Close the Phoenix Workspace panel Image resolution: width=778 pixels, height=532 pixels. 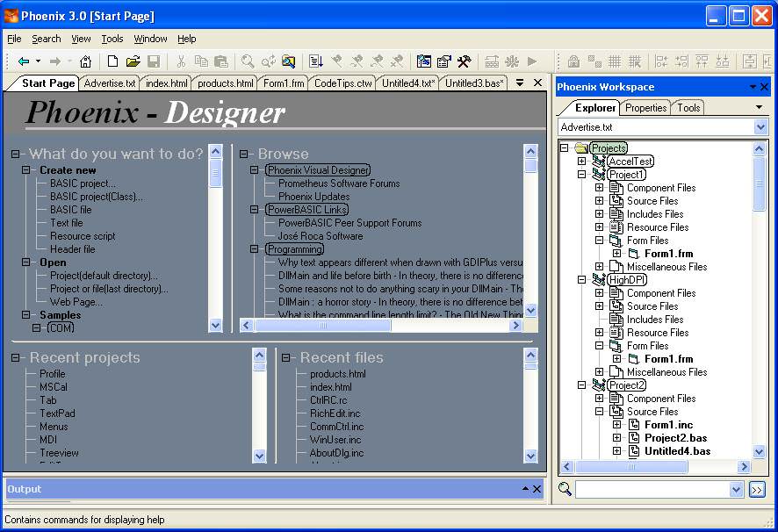[x=764, y=87]
